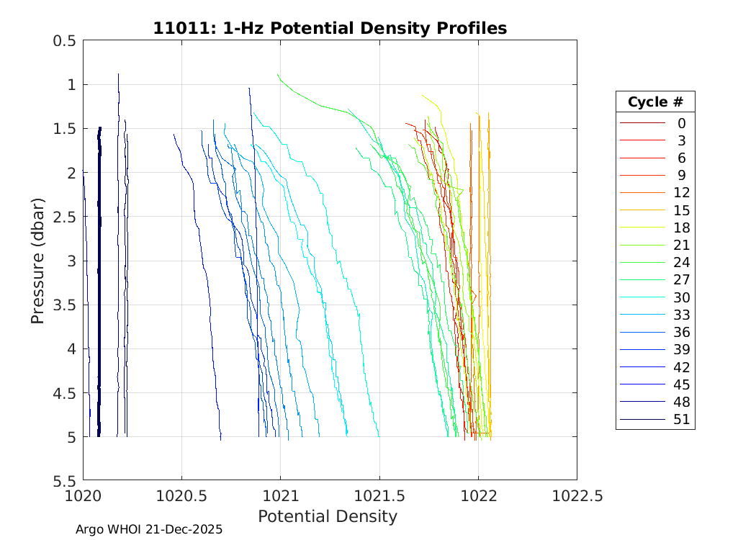Click the dark blue legend line for cycle 51

(642, 419)
